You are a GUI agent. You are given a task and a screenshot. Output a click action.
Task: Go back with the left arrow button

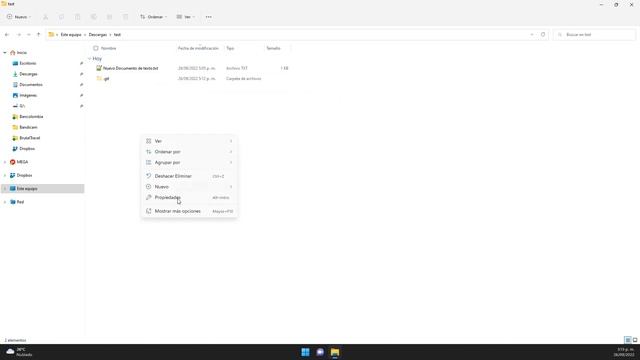[x=7, y=35]
